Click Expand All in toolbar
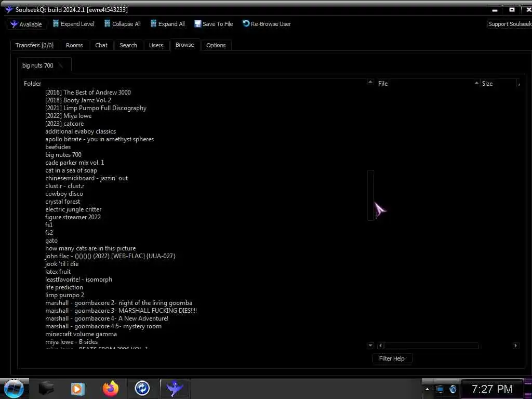Screen dimensions: 532x399 click(x=168, y=24)
